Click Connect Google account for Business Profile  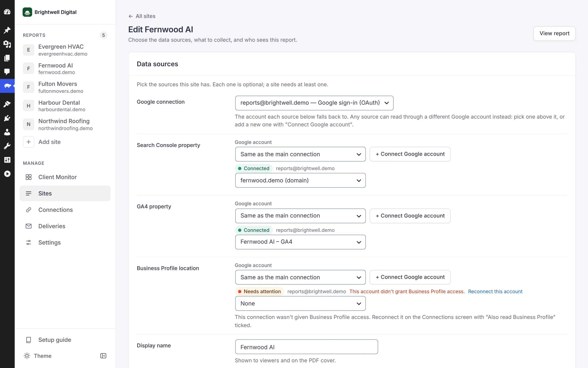click(410, 277)
